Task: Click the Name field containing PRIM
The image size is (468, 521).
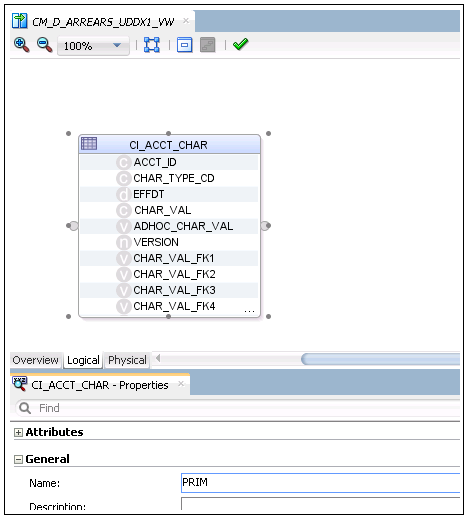Action: click(320, 483)
